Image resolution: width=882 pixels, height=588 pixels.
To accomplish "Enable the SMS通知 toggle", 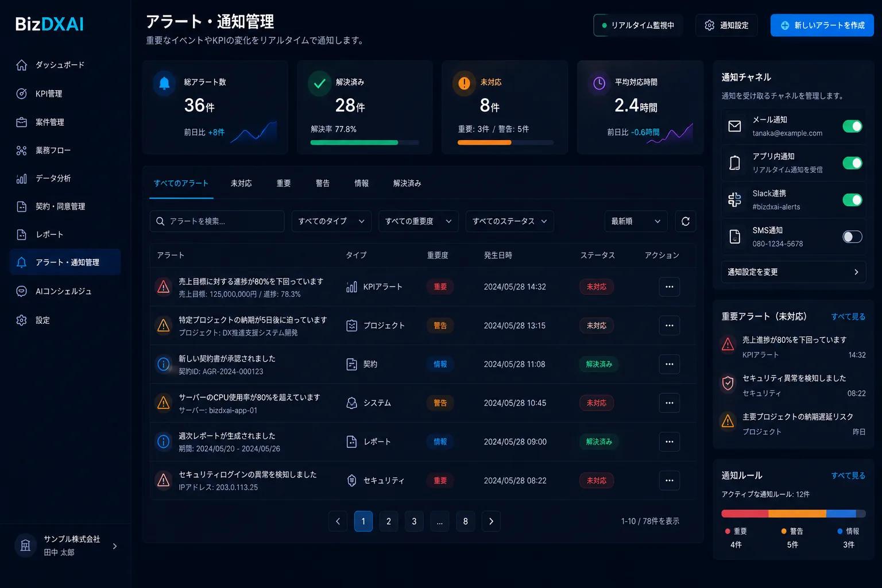I will (852, 237).
